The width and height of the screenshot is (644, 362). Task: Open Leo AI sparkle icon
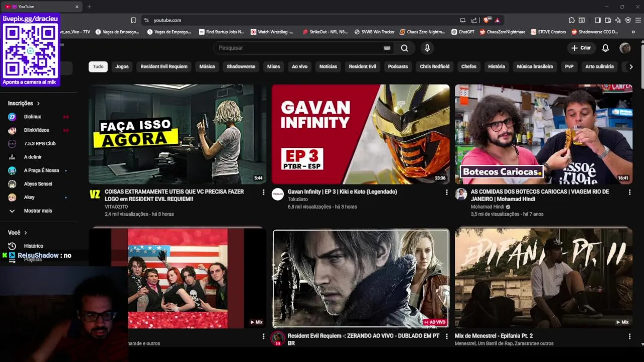[x=618, y=20]
